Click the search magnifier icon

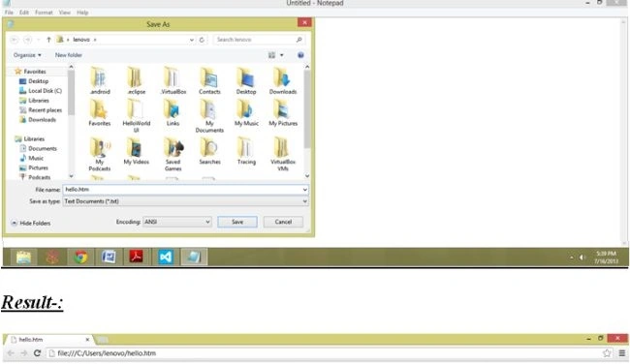[x=299, y=40]
